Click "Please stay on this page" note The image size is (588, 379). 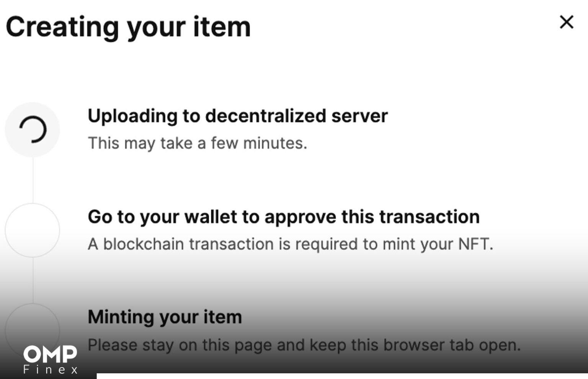(304, 345)
